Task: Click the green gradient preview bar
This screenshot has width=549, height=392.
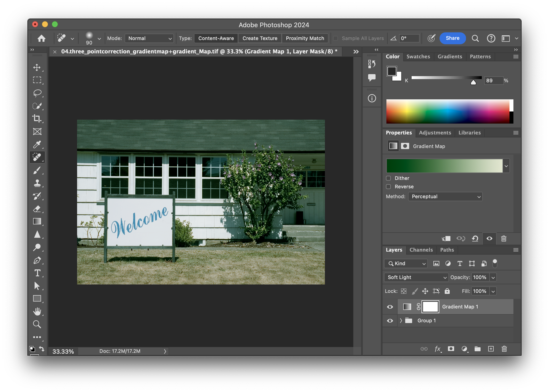Action: click(x=444, y=166)
